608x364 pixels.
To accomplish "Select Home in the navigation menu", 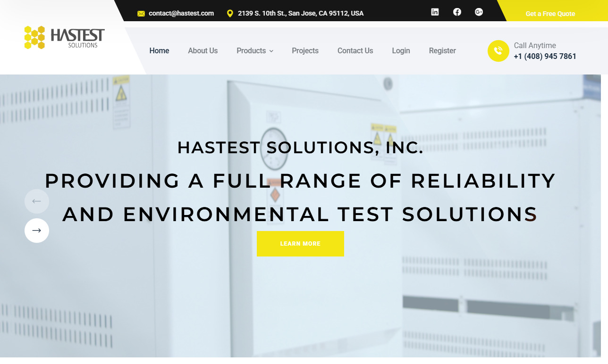I will coord(159,50).
